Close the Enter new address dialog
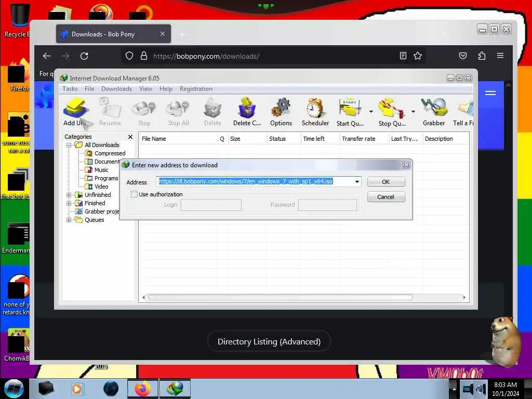The height and width of the screenshot is (399, 532). tap(406, 165)
